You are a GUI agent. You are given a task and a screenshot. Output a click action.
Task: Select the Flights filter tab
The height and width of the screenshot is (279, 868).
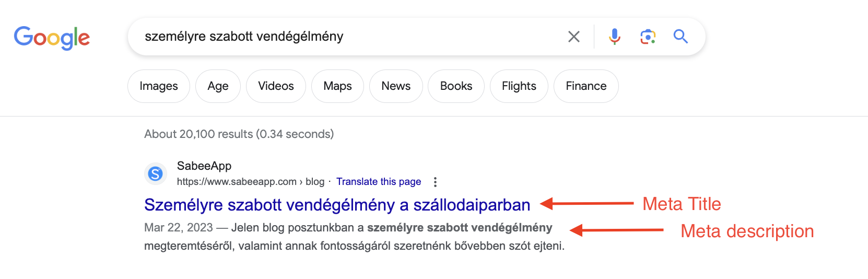point(519,86)
